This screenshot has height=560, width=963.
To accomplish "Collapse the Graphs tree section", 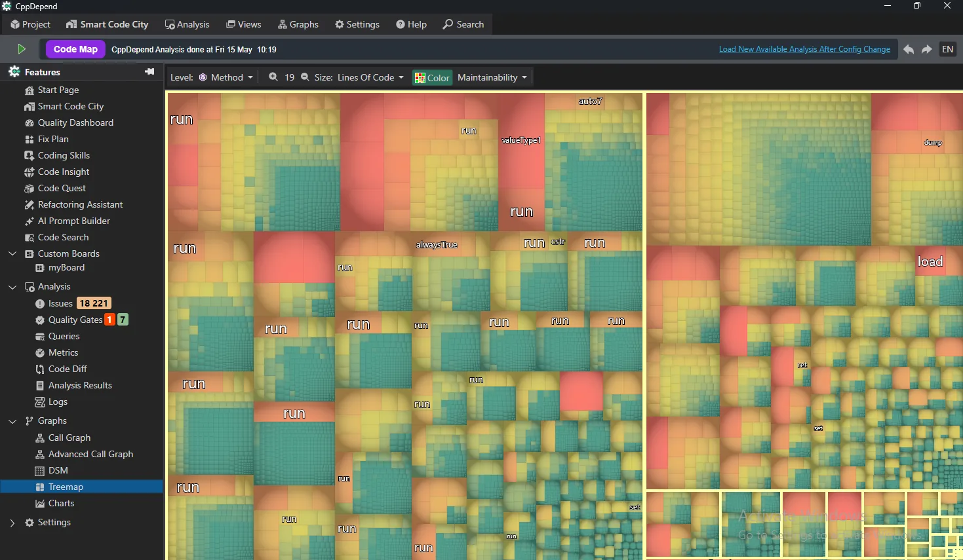I will click(12, 421).
